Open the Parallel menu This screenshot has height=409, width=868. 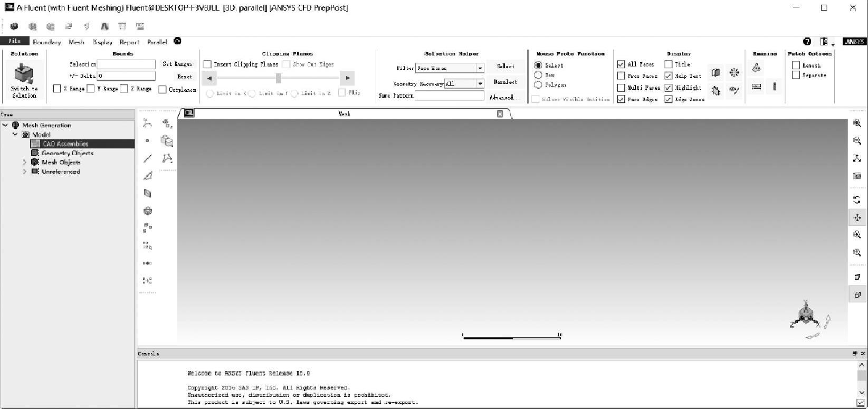[157, 42]
